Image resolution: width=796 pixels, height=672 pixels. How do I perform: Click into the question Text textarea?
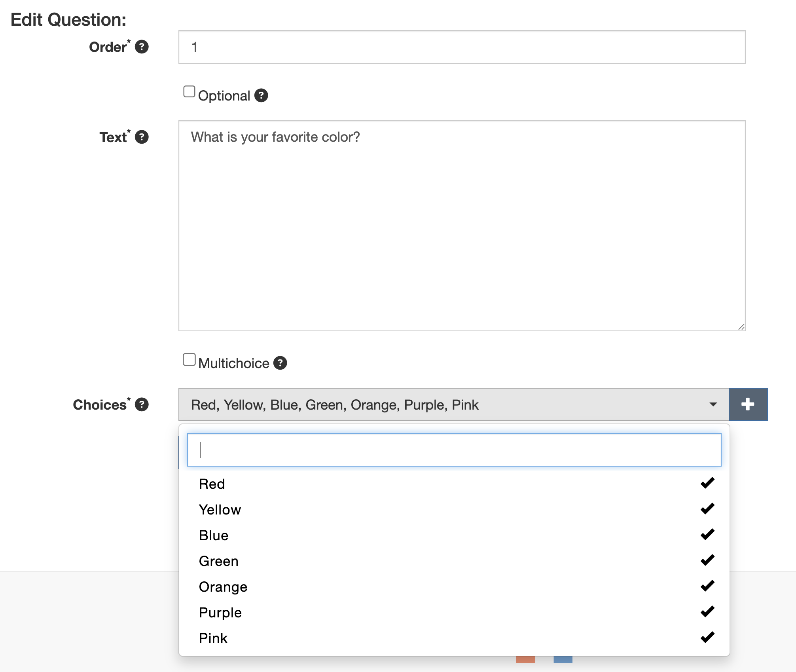click(x=462, y=226)
